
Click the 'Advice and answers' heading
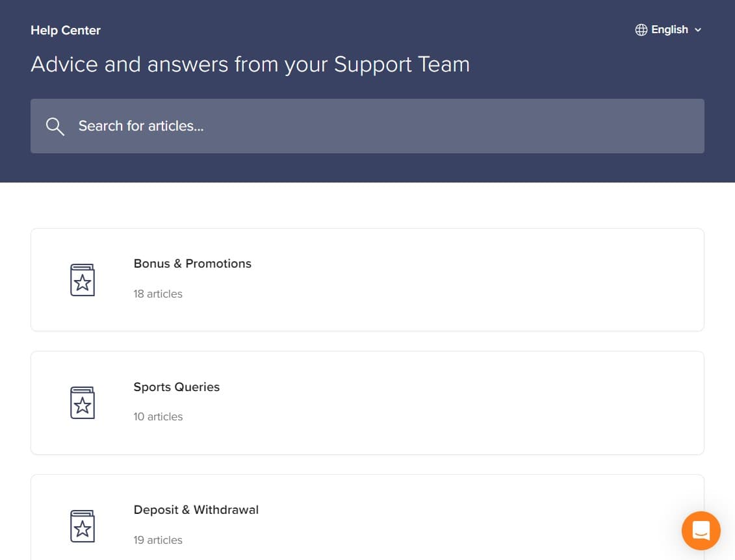click(250, 65)
